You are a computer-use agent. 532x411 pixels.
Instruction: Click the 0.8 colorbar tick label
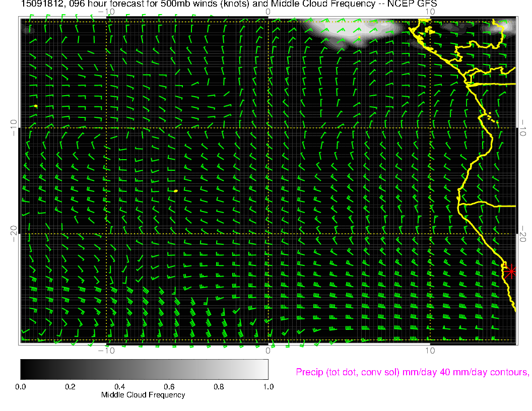tap(219, 387)
